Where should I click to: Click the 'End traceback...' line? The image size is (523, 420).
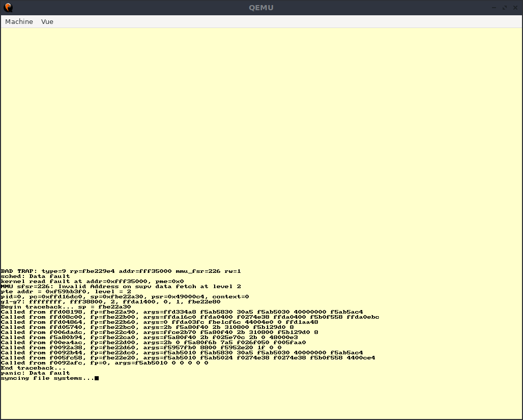pos(34,368)
